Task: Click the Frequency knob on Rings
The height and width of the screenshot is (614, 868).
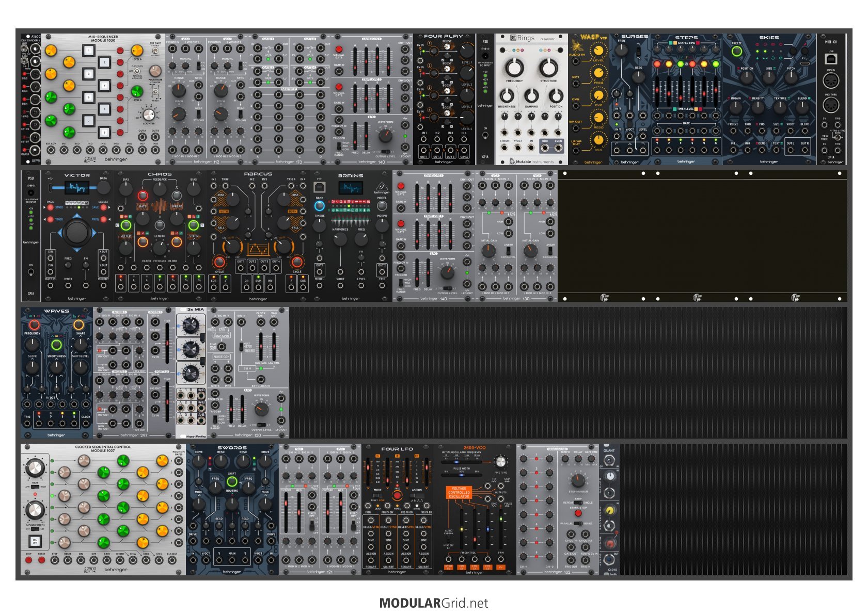Action: (x=514, y=68)
